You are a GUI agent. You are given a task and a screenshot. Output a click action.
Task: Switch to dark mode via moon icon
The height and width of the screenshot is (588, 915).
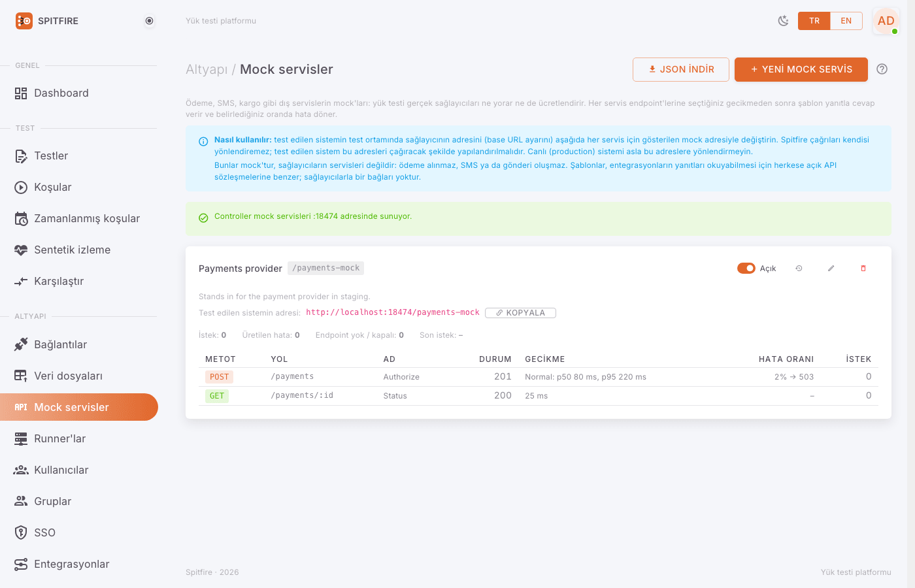(x=783, y=21)
